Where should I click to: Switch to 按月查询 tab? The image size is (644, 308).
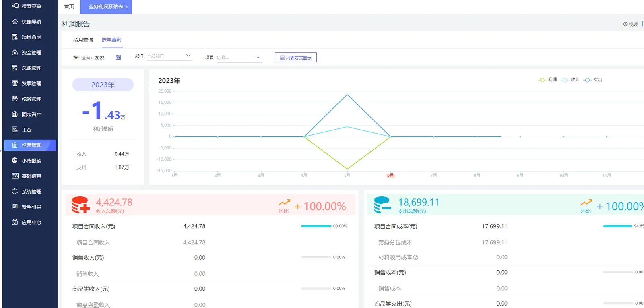(x=83, y=40)
